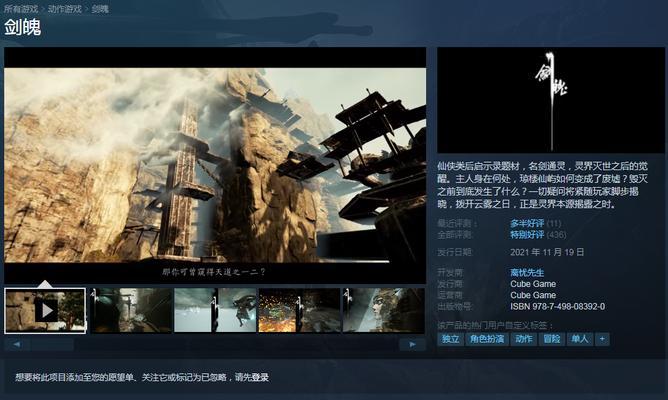Open the 特别好评 all reviews link
The height and width of the screenshot is (400, 668).
(x=527, y=235)
